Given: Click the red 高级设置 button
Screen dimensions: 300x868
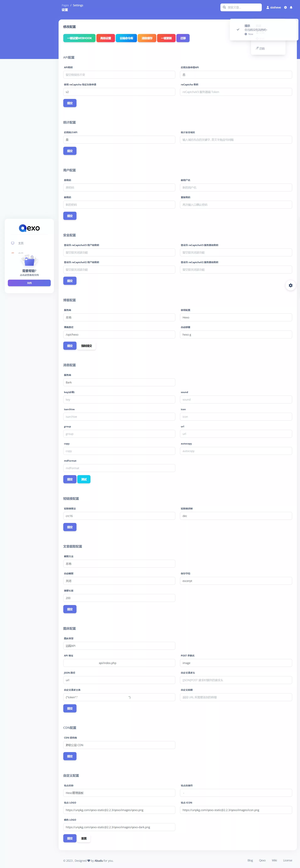Looking at the screenshot, I should (106, 38).
